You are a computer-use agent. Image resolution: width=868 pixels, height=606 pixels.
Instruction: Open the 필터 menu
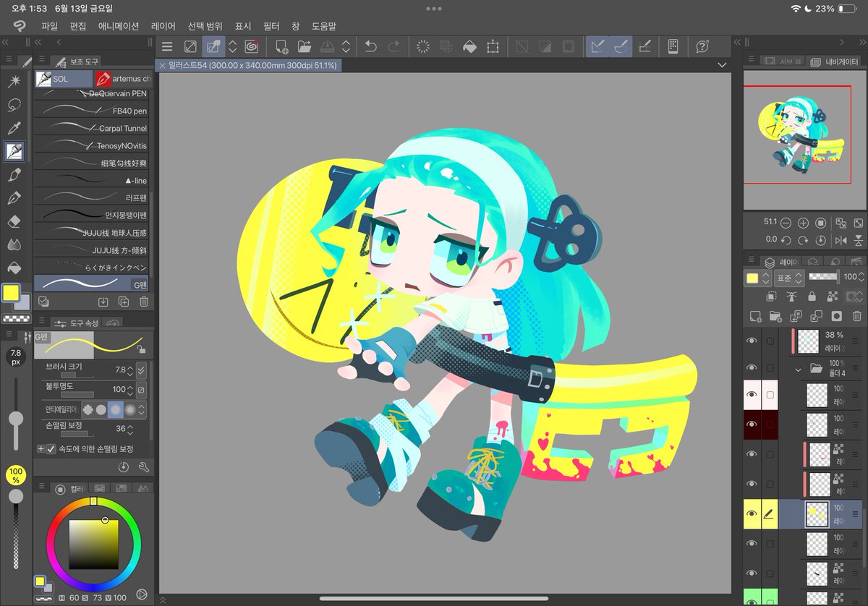pyautogui.click(x=271, y=26)
